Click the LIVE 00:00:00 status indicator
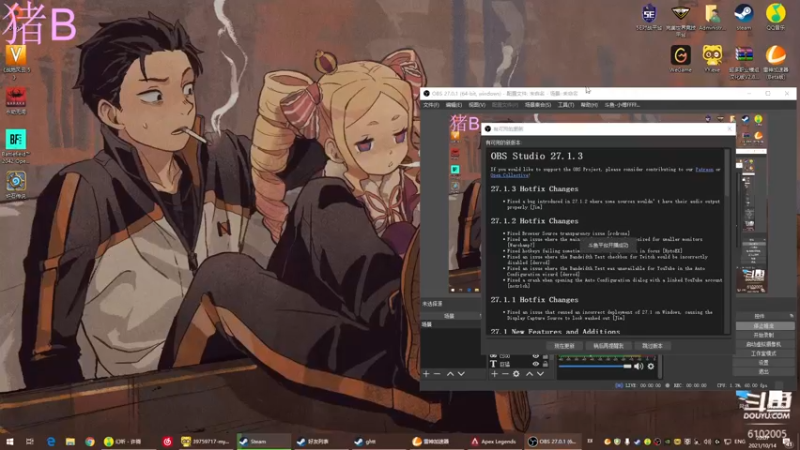The image size is (800, 450). 638,386
